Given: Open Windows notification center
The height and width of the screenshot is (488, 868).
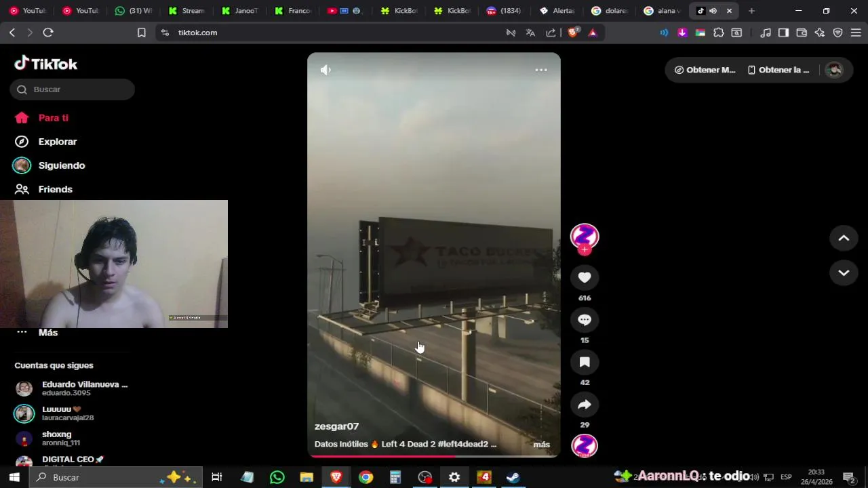Looking at the screenshot, I should pos(848,477).
